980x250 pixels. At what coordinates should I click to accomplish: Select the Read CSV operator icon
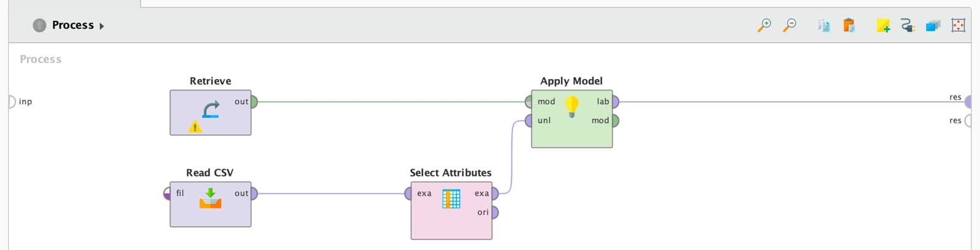(x=210, y=199)
